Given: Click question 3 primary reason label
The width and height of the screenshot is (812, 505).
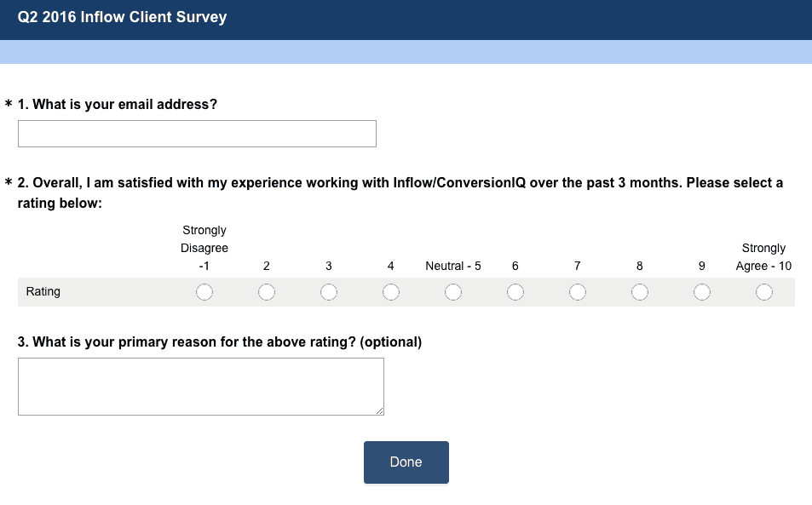Looking at the screenshot, I should point(220,342).
